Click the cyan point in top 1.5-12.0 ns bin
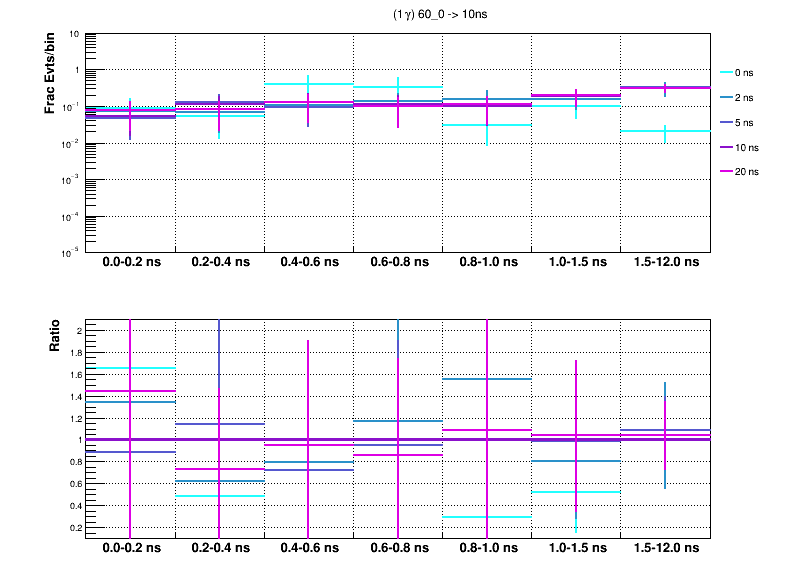The image size is (796, 572). click(x=666, y=131)
